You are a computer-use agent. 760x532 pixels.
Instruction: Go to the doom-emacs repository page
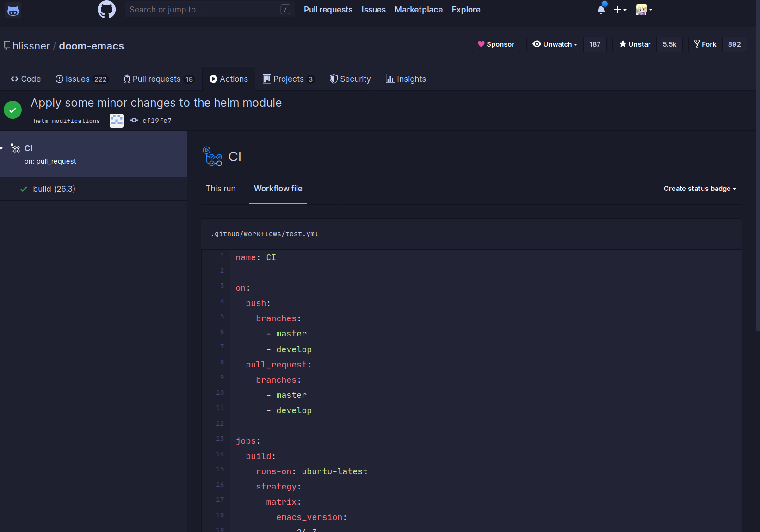(91, 46)
